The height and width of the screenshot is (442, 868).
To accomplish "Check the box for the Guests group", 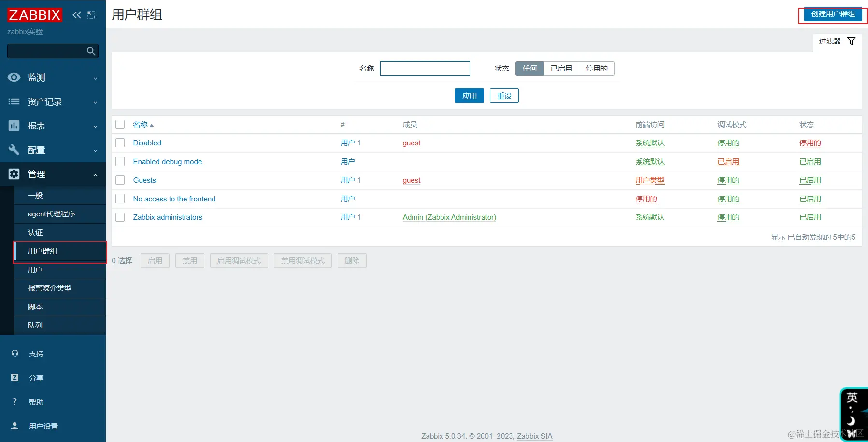I will [120, 180].
